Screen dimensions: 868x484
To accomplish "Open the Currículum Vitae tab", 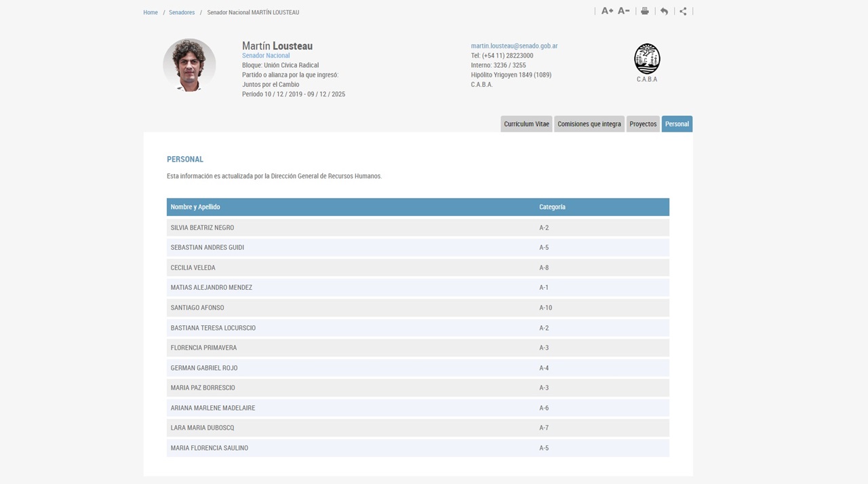I will point(526,124).
